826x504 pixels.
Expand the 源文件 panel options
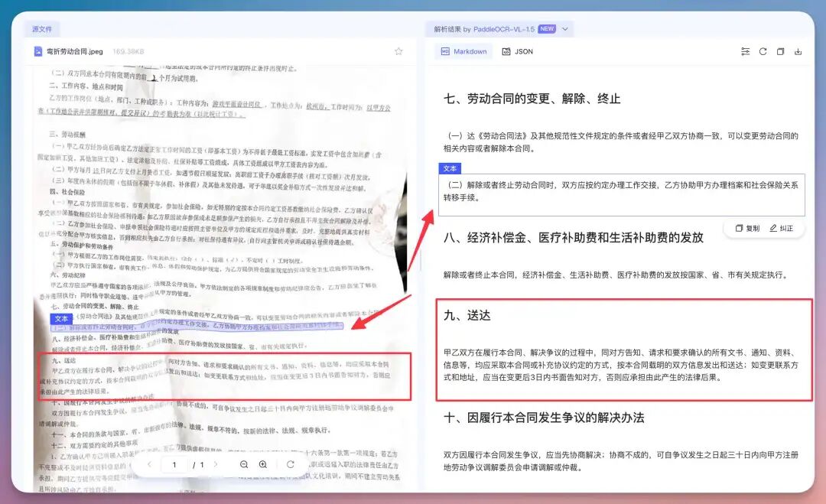coord(42,28)
